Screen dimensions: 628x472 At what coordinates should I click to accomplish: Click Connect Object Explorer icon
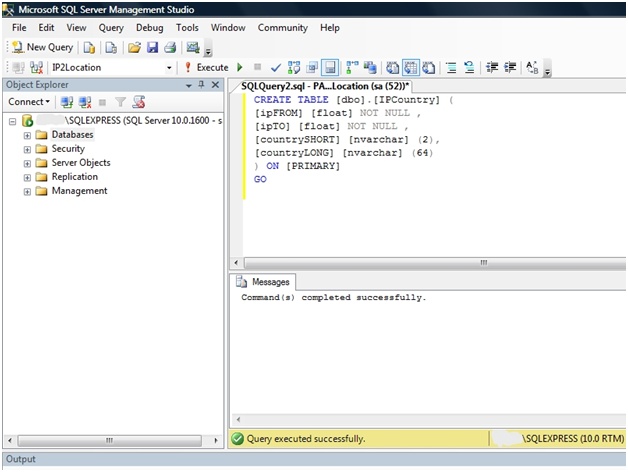point(66,102)
